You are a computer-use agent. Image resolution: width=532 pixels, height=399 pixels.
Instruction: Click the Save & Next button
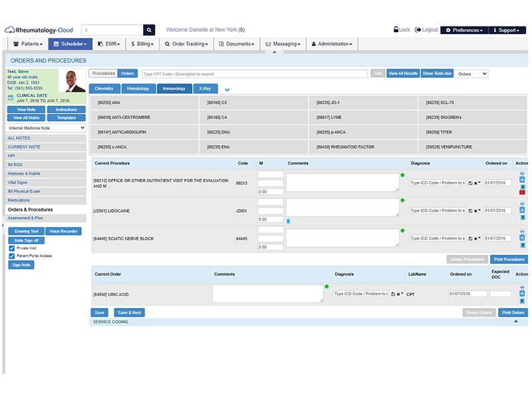click(129, 313)
